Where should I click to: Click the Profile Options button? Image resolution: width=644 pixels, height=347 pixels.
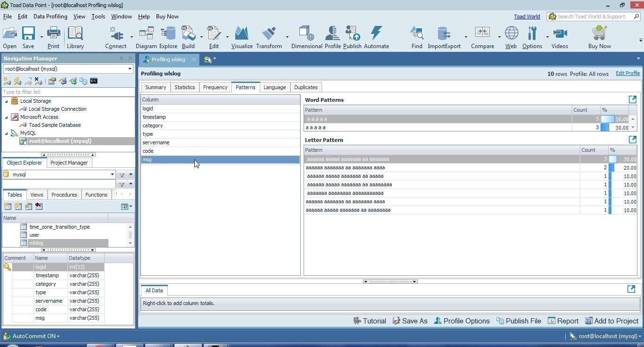coord(462,321)
